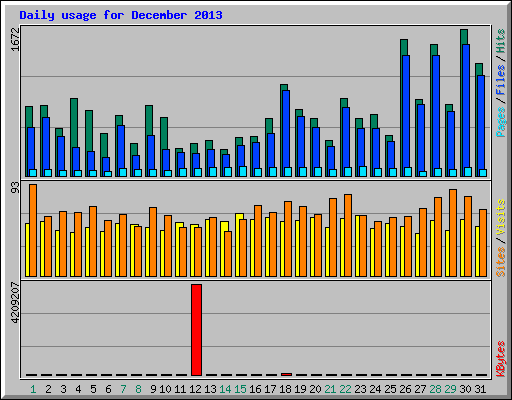512x400 pixels.
Task: Click day label "4" on x-axis
Action: [x=78, y=389]
